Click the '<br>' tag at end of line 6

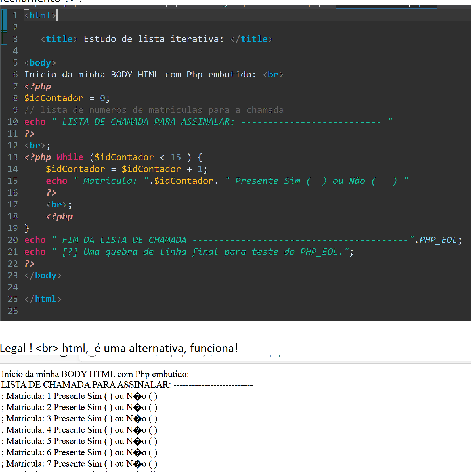(273, 74)
